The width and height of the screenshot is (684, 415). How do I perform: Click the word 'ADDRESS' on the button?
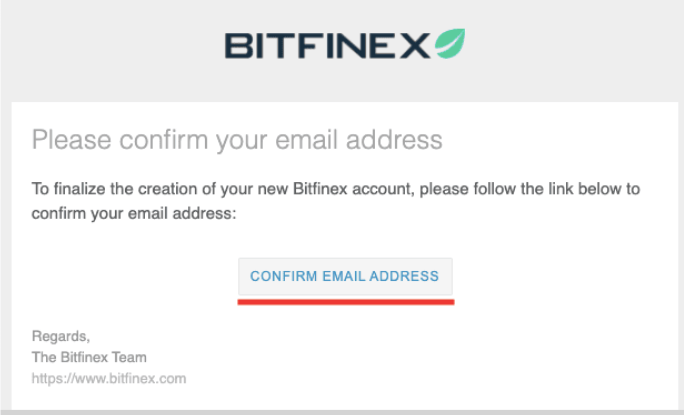pyautogui.click(x=404, y=276)
